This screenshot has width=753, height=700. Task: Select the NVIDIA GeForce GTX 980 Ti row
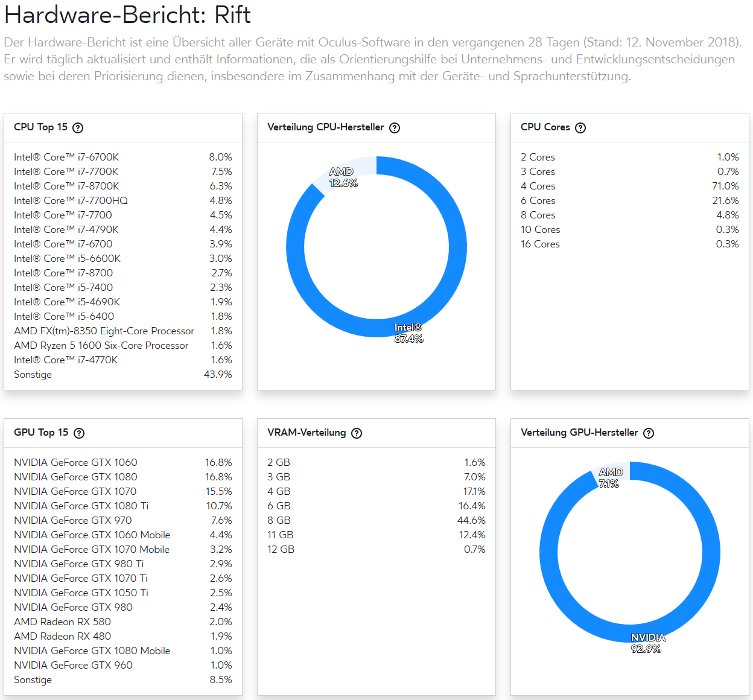coord(123,564)
